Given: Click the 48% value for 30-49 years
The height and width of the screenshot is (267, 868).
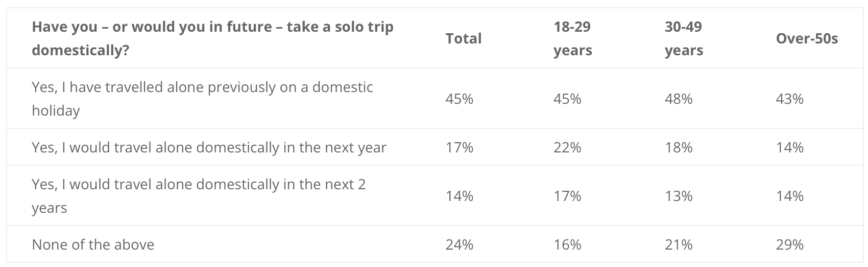Looking at the screenshot, I should [x=679, y=99].
